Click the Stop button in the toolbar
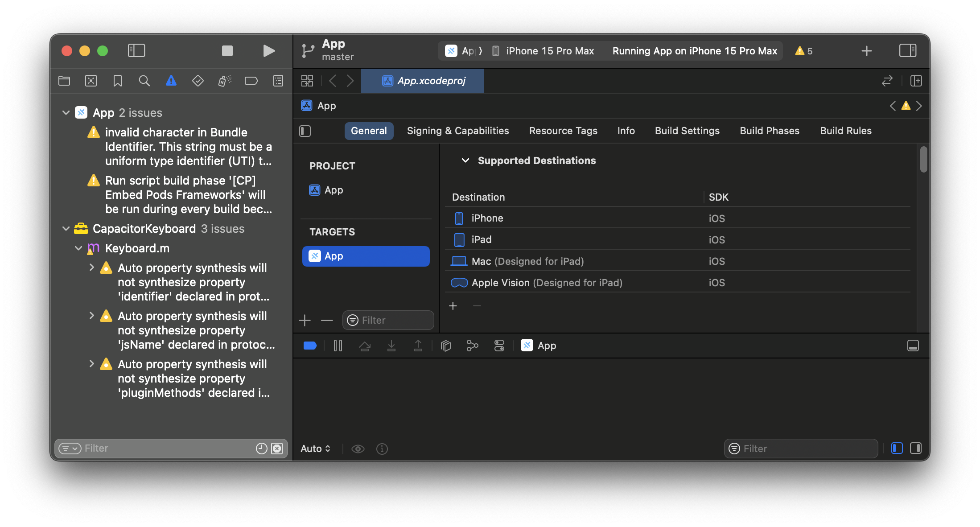Viewport: 980px width, 527px height. click(x=227, y=51)
